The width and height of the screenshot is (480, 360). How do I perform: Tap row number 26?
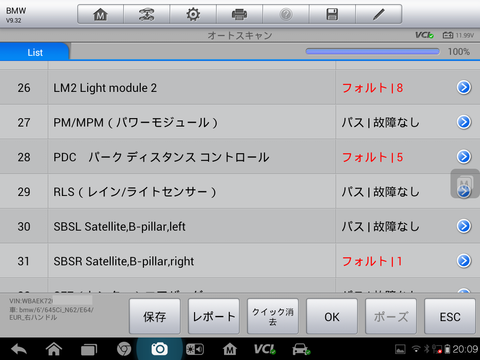(x=24, y=88)
